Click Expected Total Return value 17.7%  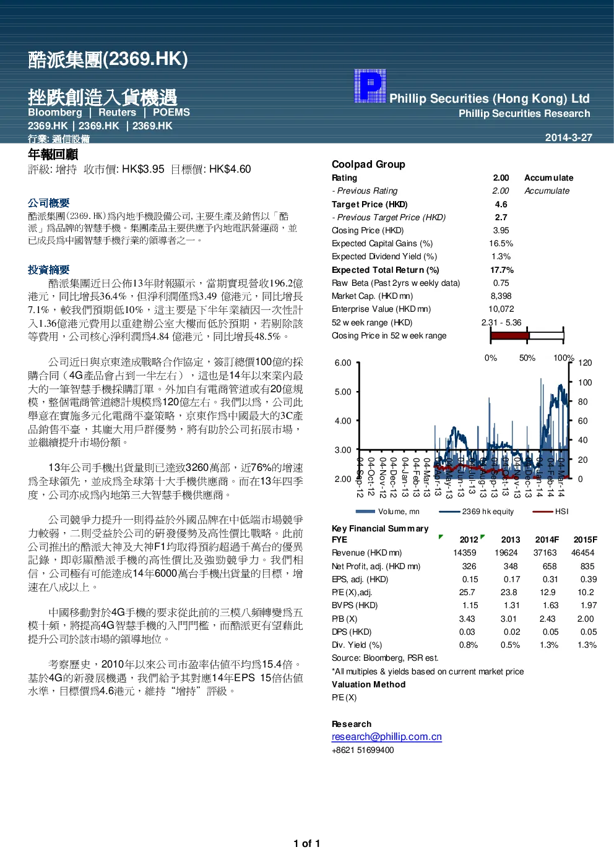point(502,270)
